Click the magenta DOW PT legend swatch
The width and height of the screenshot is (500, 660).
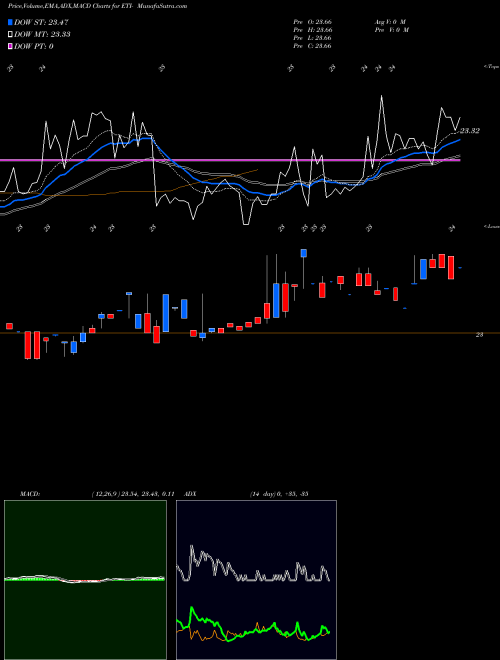(10, 46)
